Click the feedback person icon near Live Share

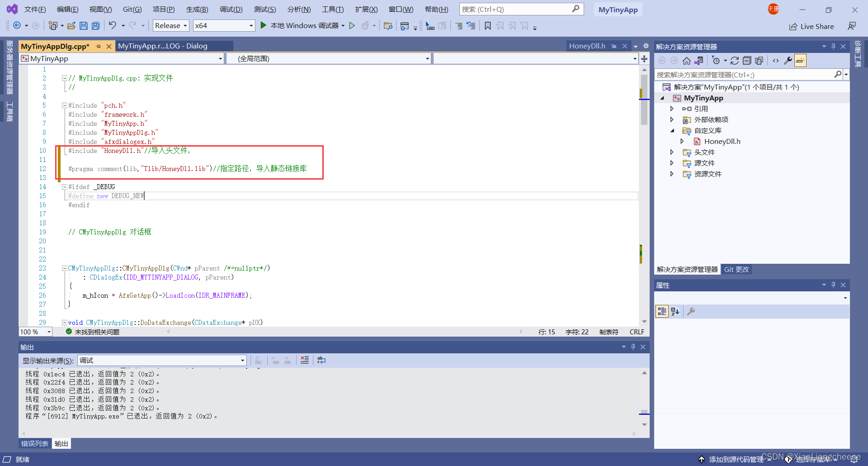pyautogui.click(x=852, y=26)
